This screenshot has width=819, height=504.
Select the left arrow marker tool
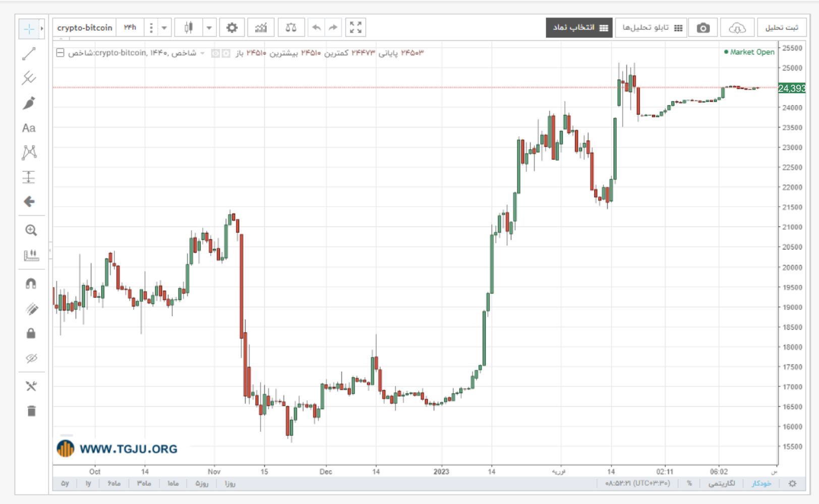29,202
